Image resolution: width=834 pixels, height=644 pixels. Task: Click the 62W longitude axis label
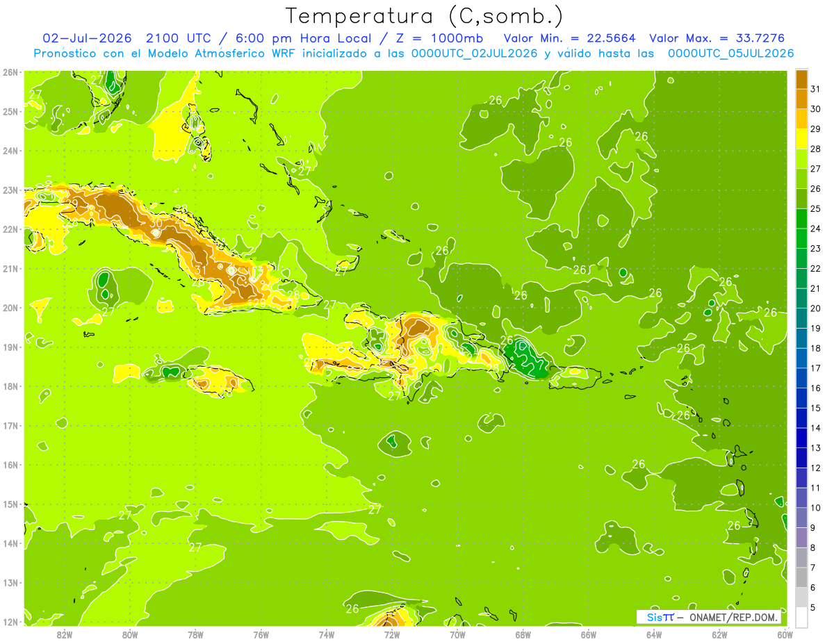pos(719,634)
